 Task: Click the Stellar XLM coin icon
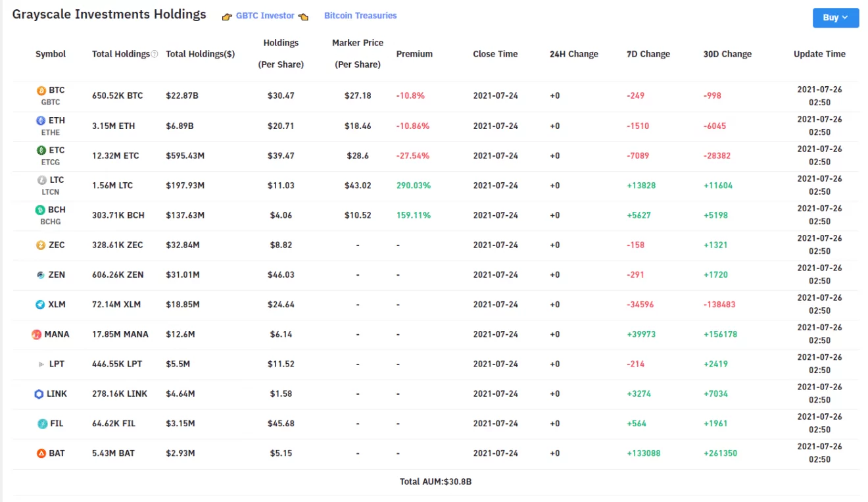click(x=41, y=305)
